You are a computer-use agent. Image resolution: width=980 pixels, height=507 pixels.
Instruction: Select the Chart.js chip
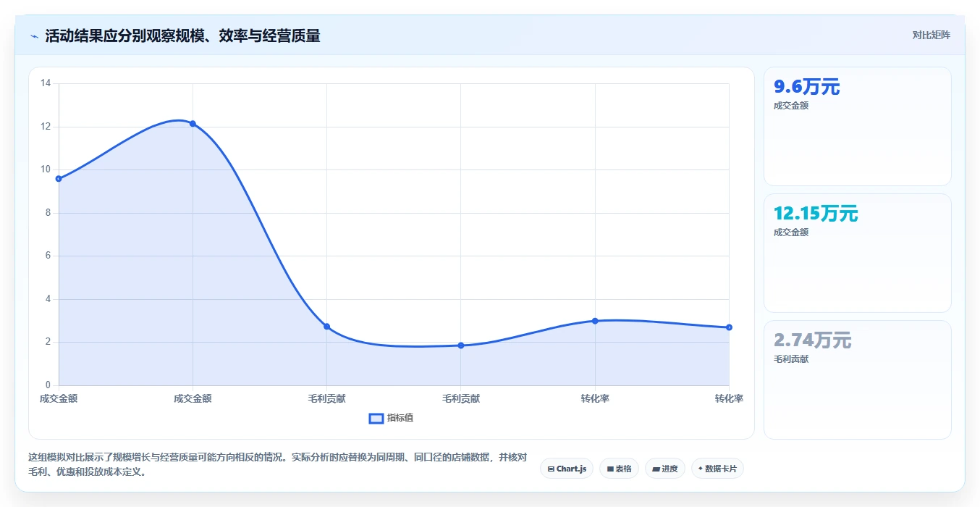pos(567,469)
